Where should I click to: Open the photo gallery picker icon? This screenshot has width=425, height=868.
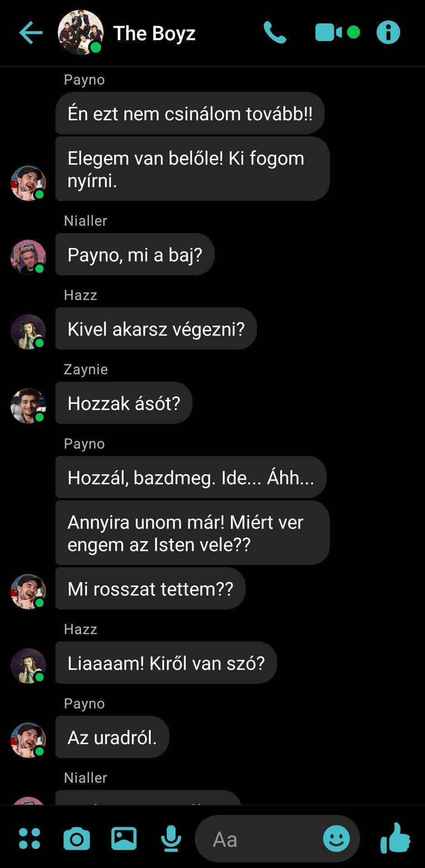124,839
